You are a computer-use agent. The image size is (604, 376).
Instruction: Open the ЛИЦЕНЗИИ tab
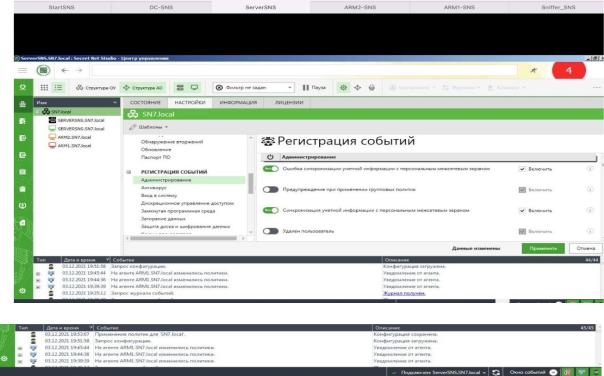click(x=289, y=102)
